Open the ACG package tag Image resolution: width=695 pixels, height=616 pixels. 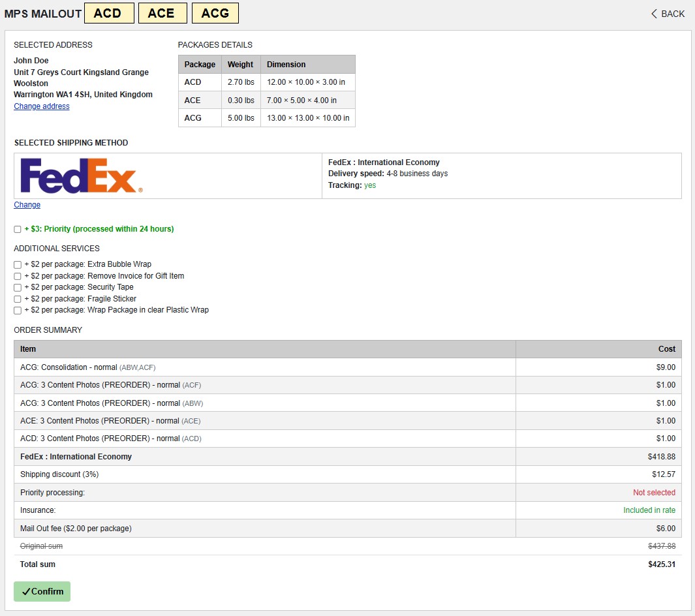[x=215, y=13]
